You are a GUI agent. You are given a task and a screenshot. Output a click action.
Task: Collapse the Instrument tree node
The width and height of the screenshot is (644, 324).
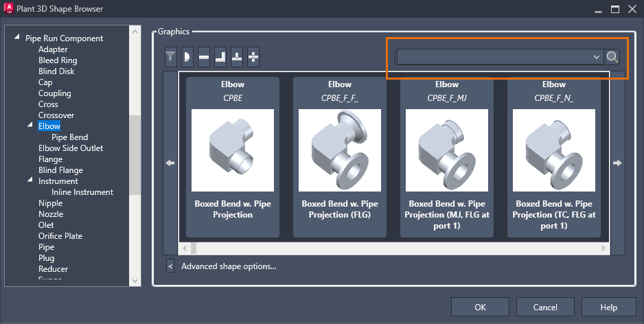click(30, 179)
